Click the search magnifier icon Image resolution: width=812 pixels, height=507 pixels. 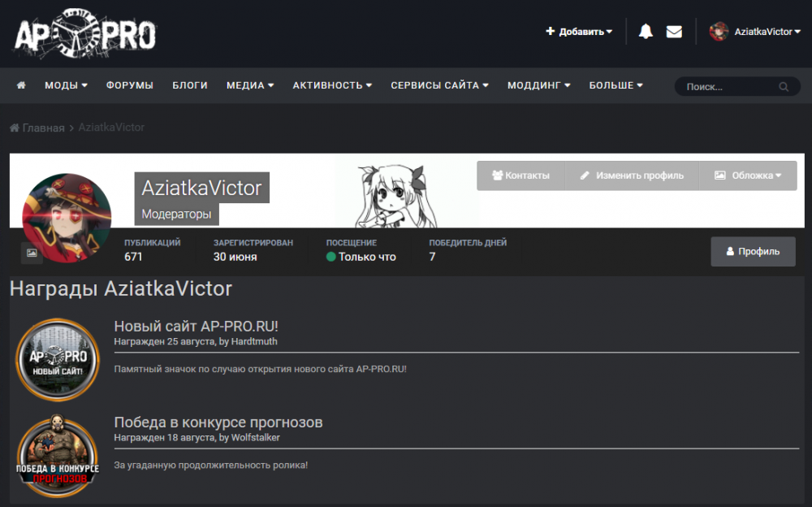[x=782, y=86]
